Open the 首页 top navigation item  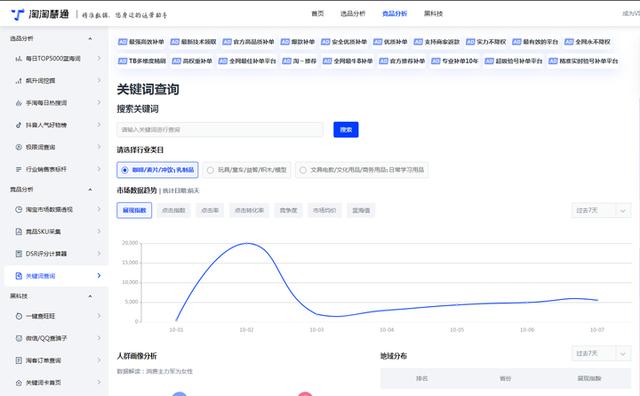pyautogui.click(x=318, y=13)
